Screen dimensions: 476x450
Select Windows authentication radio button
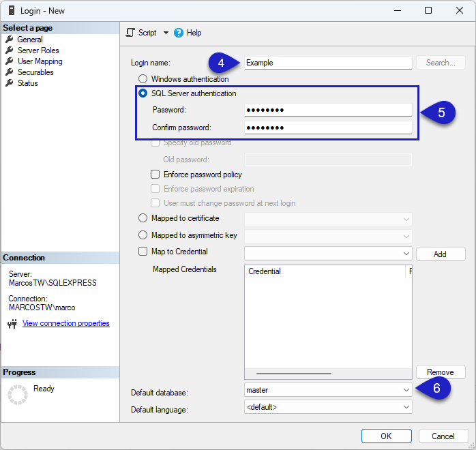pos(143,79)
